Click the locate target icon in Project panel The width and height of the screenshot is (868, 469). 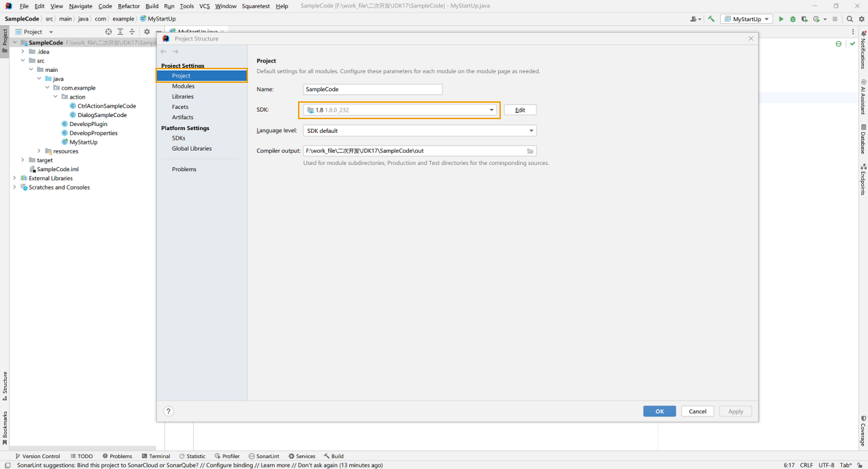[x=108, y=31]
